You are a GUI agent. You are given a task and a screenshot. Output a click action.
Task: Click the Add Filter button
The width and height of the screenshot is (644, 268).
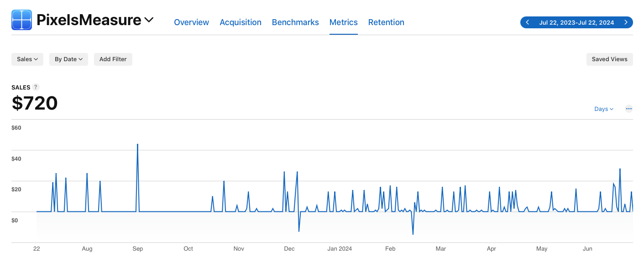(x=113, y=59)
